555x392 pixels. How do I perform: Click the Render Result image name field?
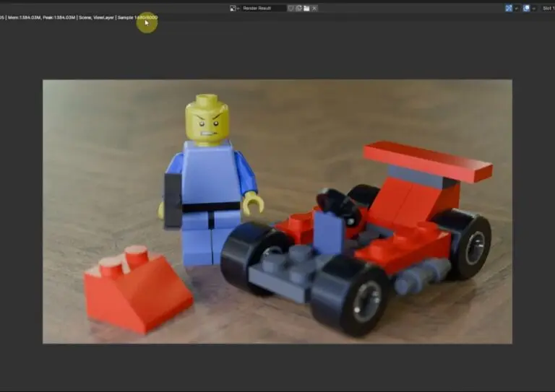(264, 8)
